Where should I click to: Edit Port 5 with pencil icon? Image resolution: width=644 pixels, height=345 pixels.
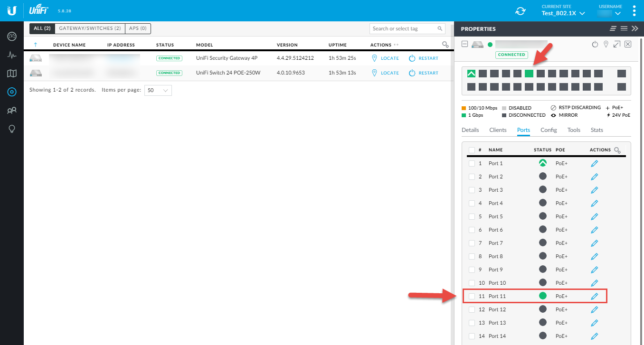click(x=594, y=216)
